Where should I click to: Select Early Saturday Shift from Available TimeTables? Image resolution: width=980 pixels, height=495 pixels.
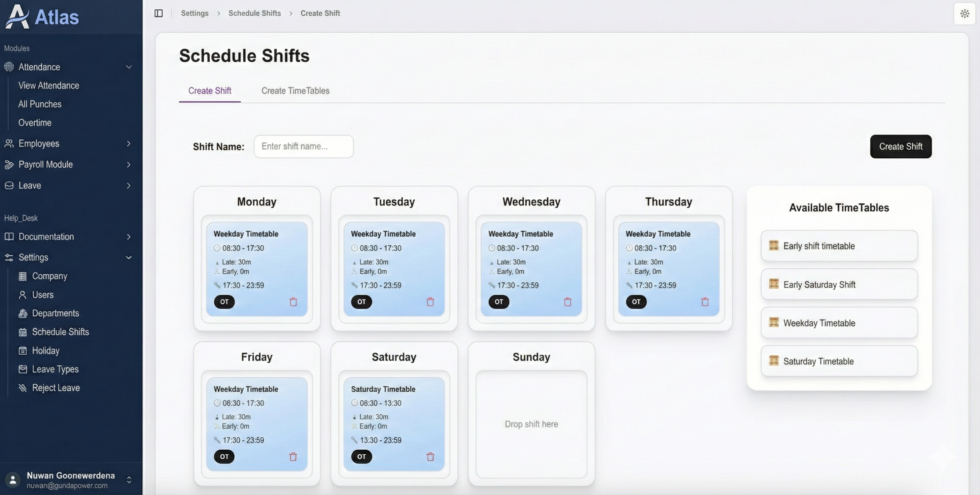839,284
